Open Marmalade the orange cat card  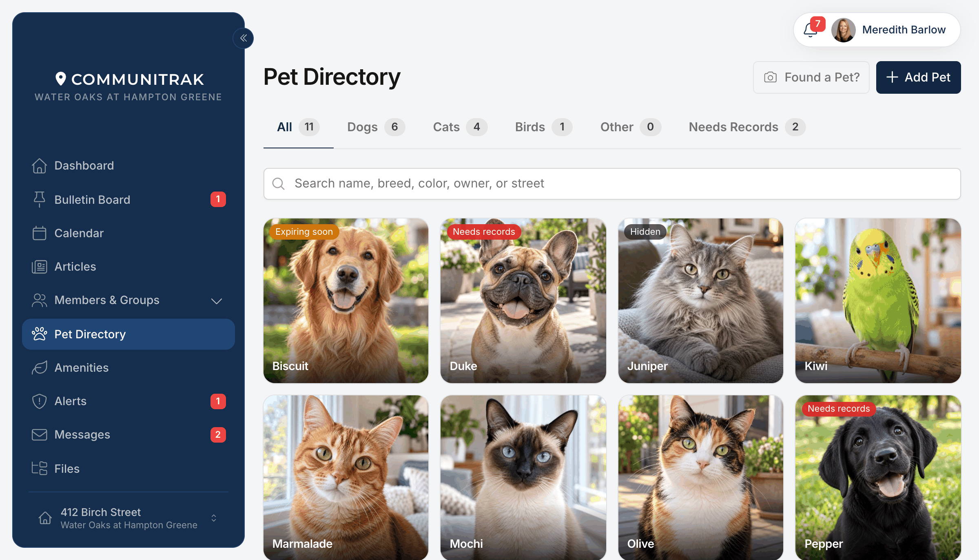click(346, 478)
